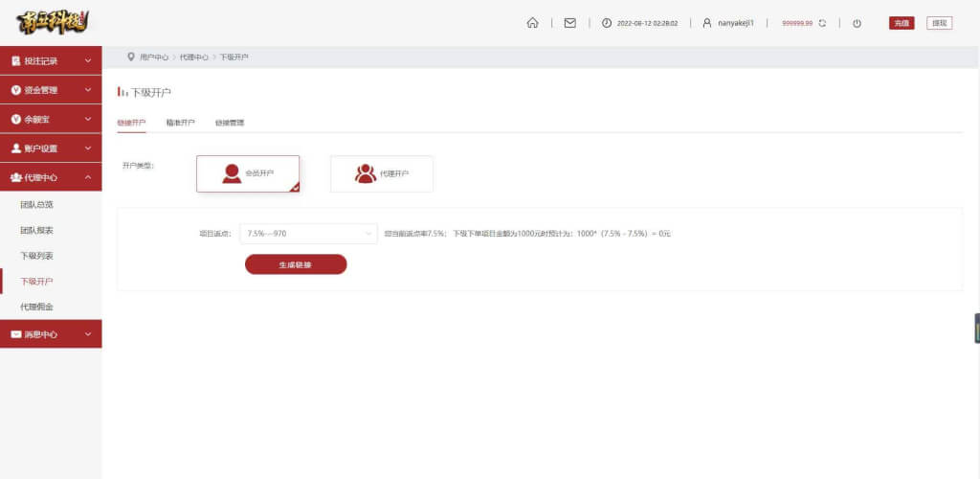Click the 南亚科技 logo

[x=54, y=22]
